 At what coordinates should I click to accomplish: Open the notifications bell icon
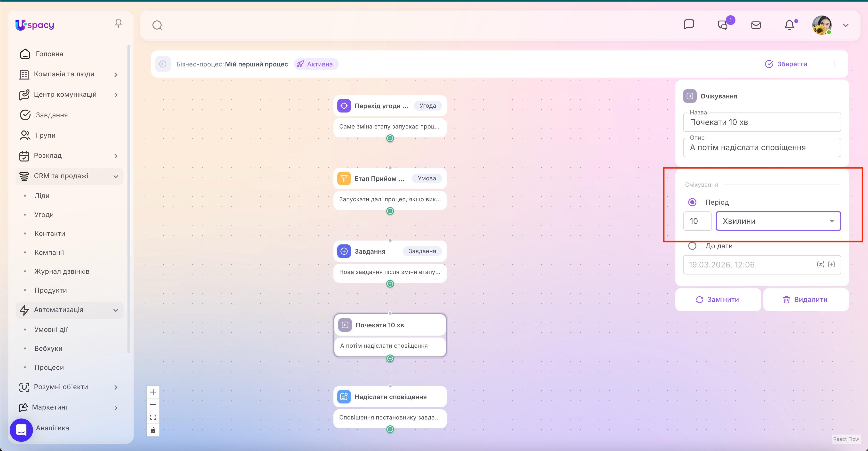tap(790, 24)
